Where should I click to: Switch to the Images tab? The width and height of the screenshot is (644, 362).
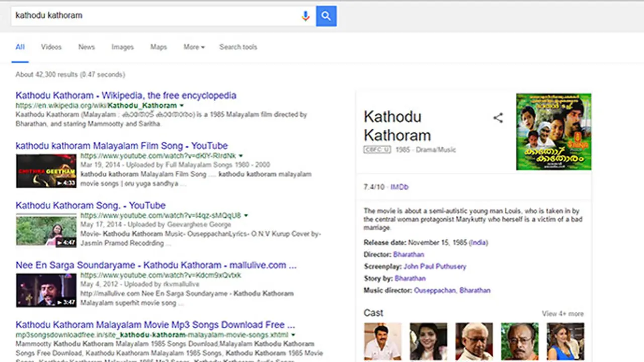122,47
